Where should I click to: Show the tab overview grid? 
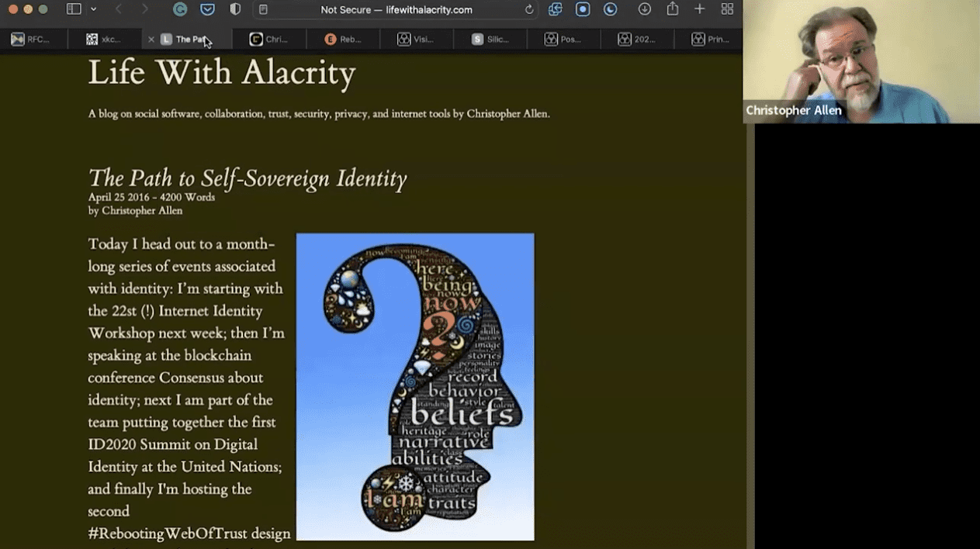[727, 9]
